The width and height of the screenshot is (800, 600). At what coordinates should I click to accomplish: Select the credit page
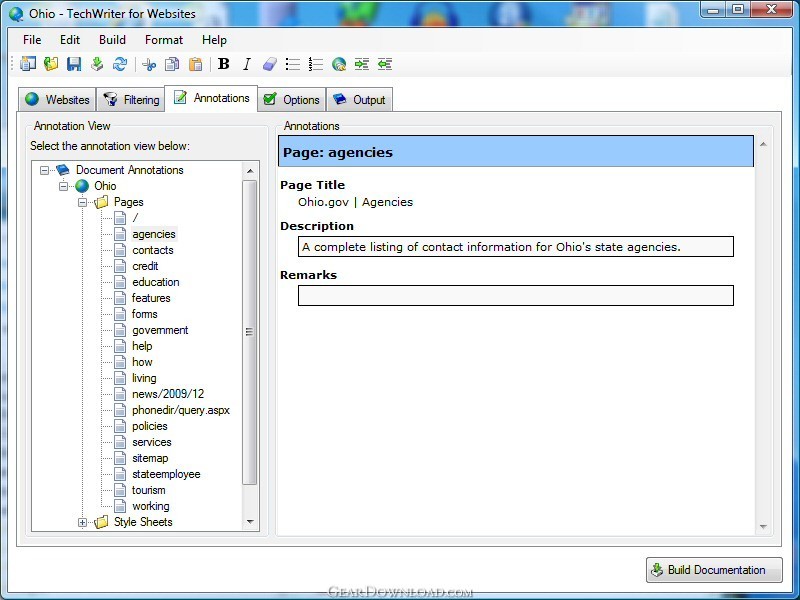click(x=145, y=266)
